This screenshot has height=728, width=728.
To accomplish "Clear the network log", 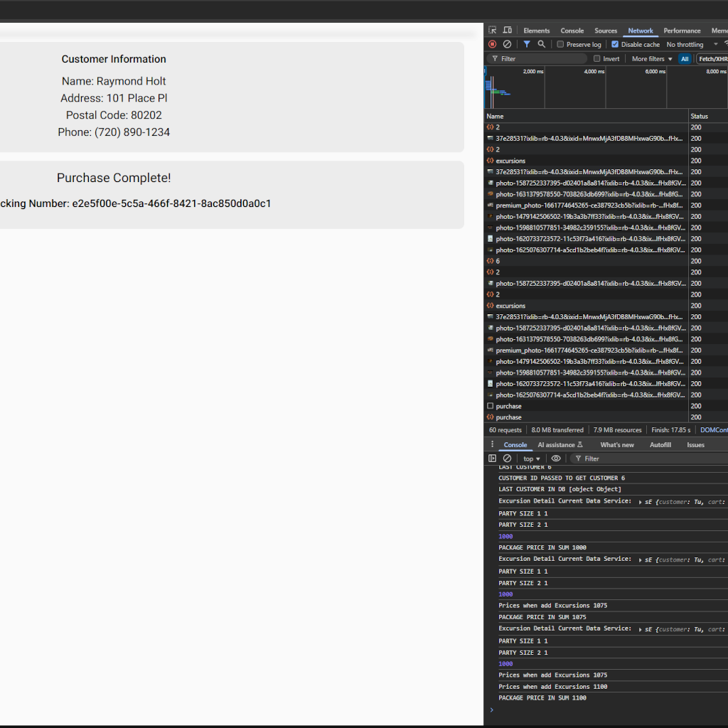I will click(x=507, y=44).
